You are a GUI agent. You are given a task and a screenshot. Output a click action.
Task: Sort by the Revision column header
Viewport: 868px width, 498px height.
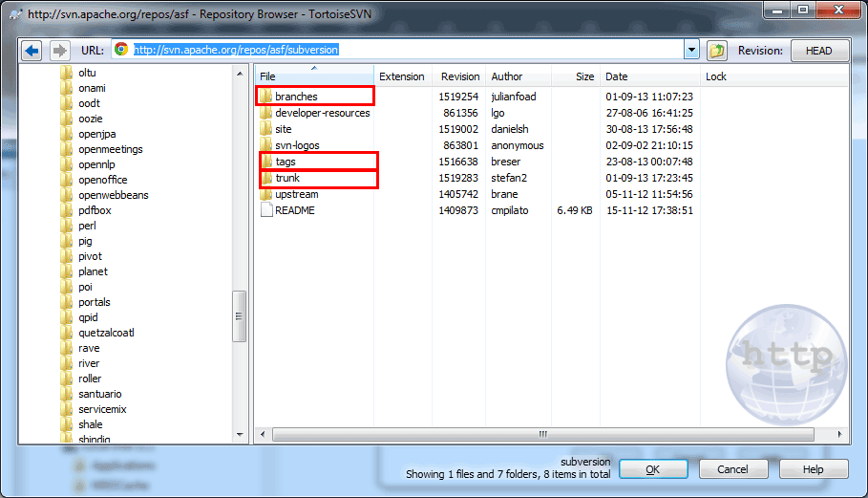459,76
